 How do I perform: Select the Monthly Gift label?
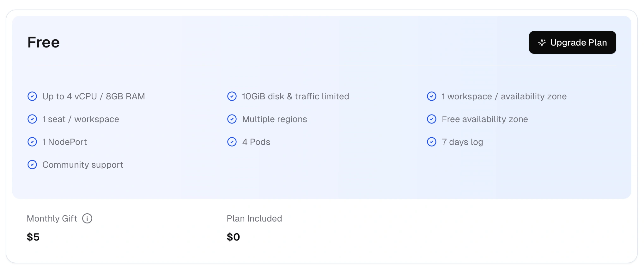point(52,218)
